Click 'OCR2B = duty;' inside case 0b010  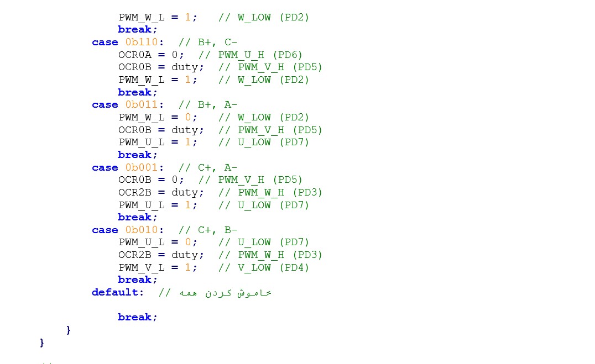coord(161,255)
